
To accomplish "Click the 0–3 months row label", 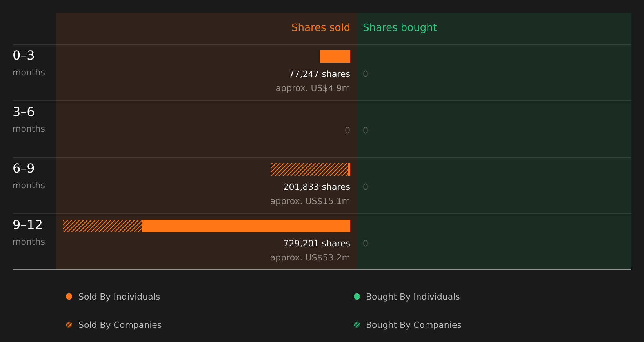I will click(29, 63).
